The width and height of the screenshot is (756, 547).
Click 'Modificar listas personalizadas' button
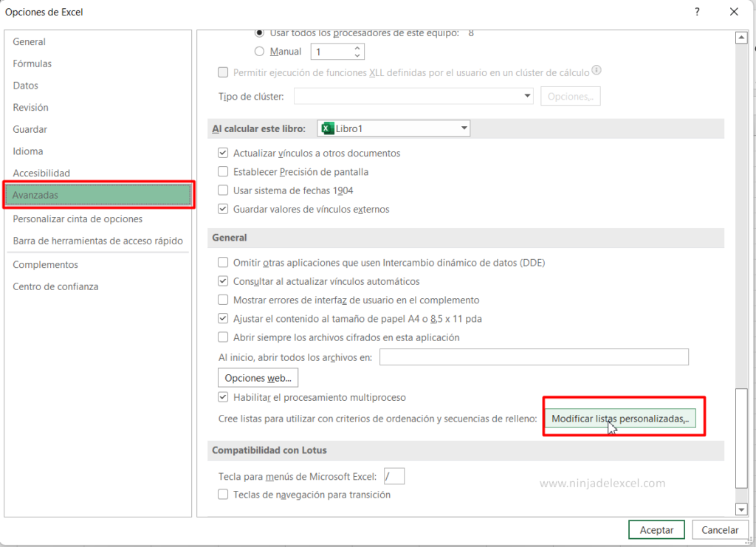[622, 417]
